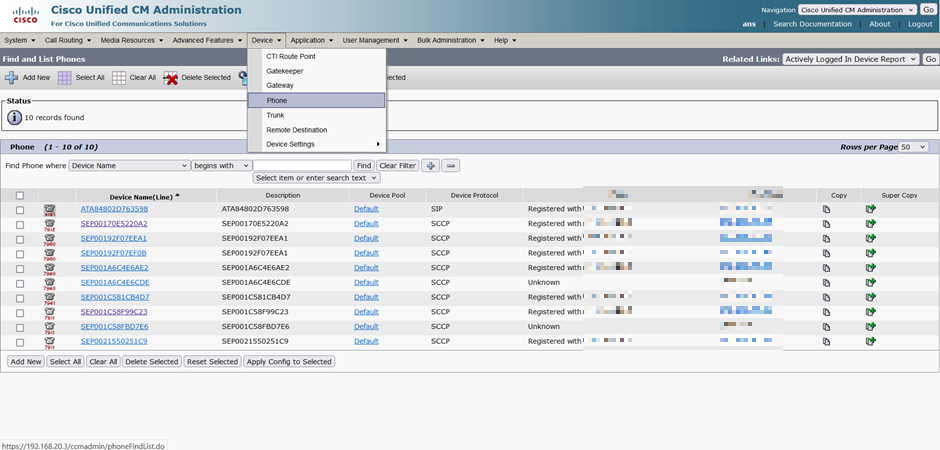Click the bottom Reset Selected button
Image resolution: width=940 pixels, height=450 pixels.
tap(212, 362)
